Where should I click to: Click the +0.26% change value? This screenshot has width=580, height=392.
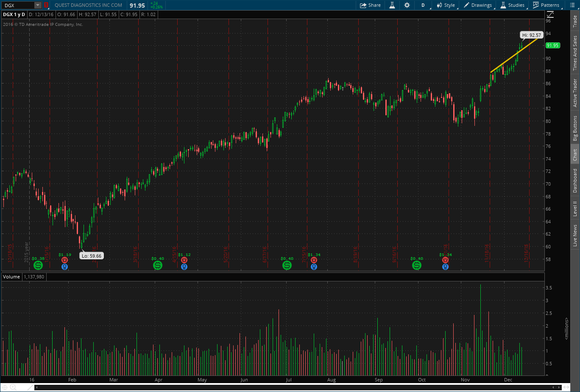pyautogui.click(x=156, y=7)
